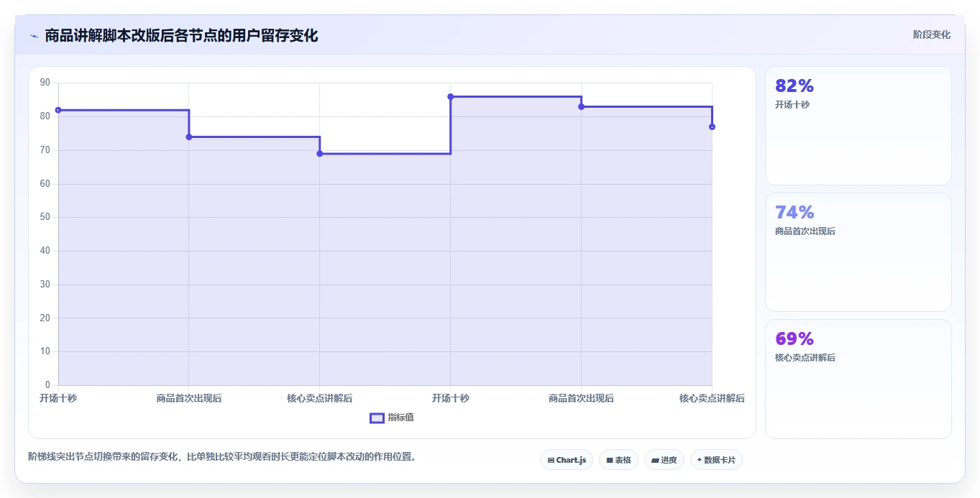Click the chart data point at value 83
Image resolution: width=980 pixels, height=498 pixels.
point(581,106)
